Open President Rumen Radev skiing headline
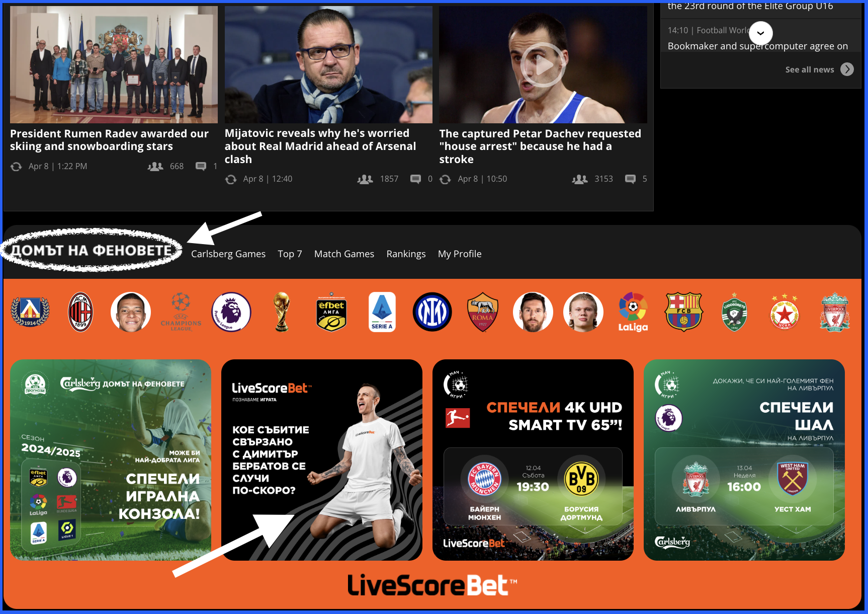 [x=109, y=140]
